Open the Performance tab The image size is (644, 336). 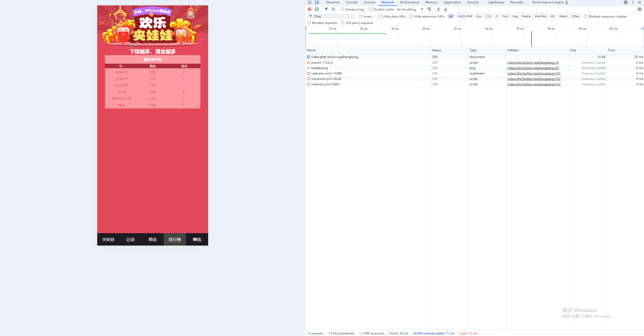[409, 2]
